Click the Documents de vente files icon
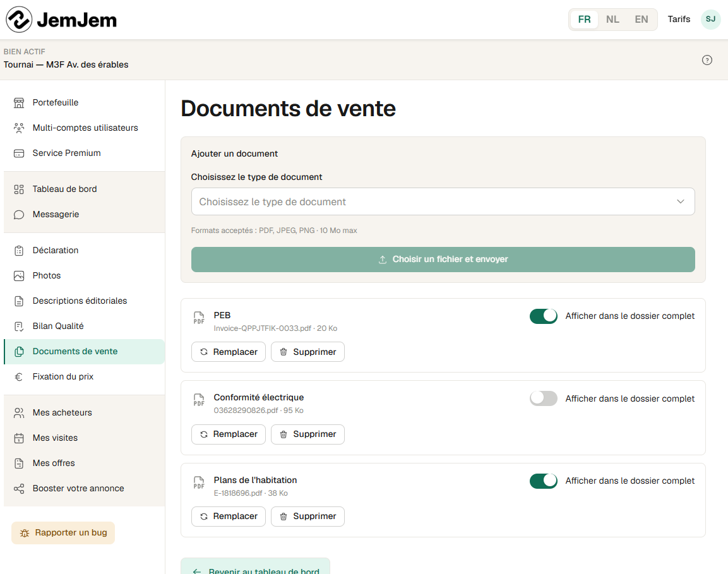This screenshot has width=728, height=574. pos(19,352)
